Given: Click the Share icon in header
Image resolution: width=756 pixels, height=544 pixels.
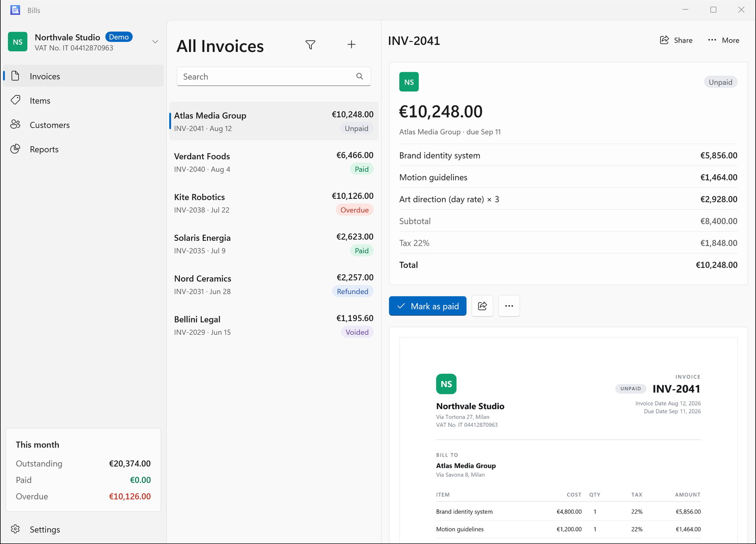Looking at the screenshot, I should (x=664, y=40).
